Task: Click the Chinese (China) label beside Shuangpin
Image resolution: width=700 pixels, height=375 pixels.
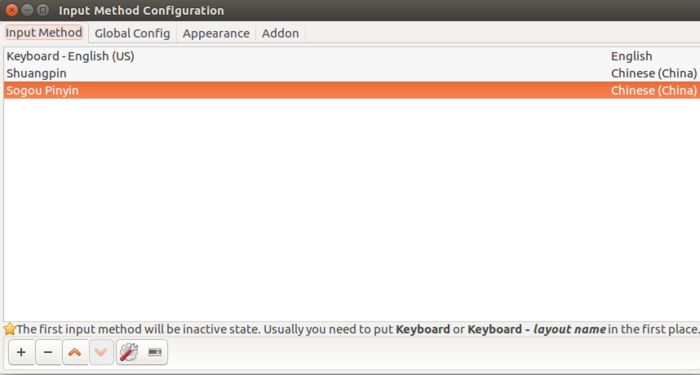Action: 654,73
